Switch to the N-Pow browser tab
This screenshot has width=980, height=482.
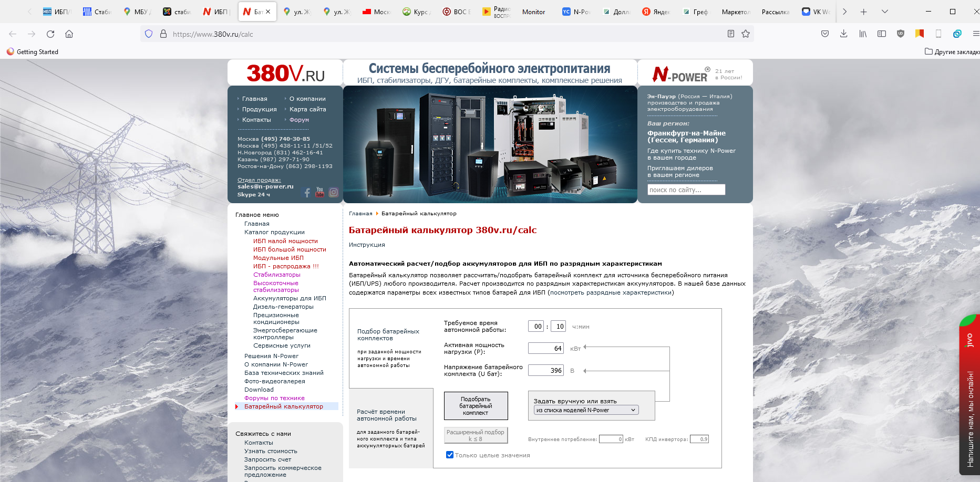pyautogui.click(x=576, y=12)
